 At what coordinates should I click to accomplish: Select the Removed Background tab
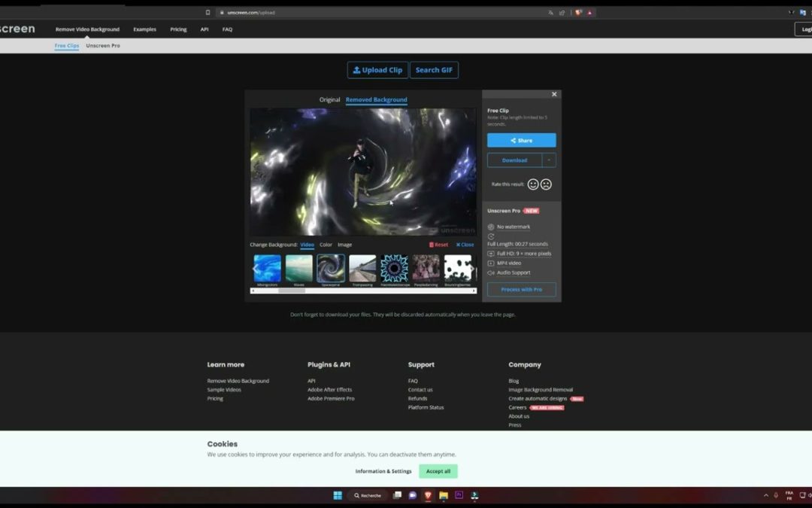click(x=377, y=99)
